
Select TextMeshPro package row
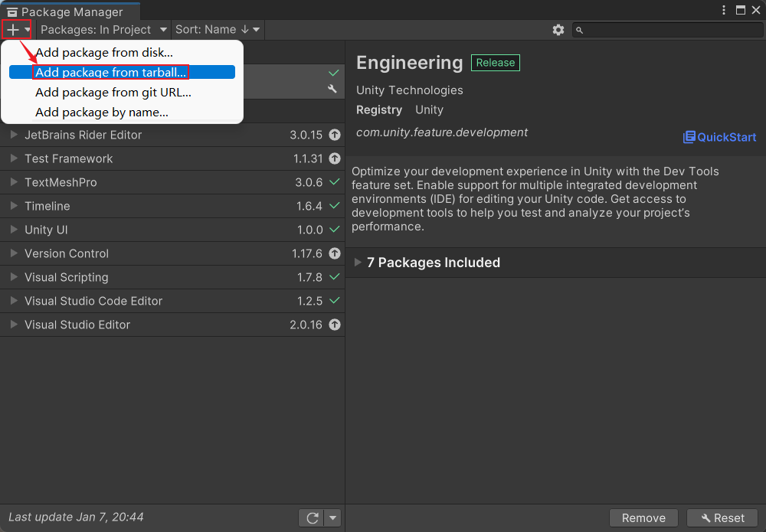pyautogui.click(x=172, y=182)
